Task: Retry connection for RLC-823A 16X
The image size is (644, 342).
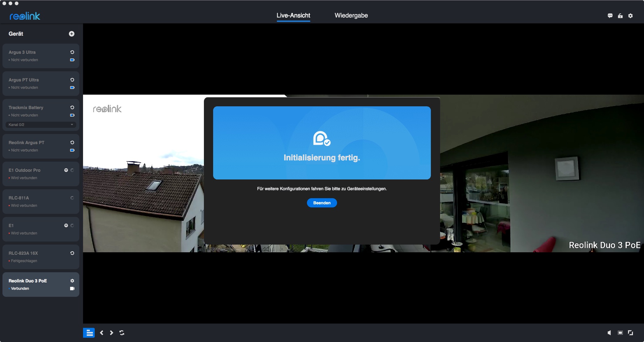Action: [72, 253]
